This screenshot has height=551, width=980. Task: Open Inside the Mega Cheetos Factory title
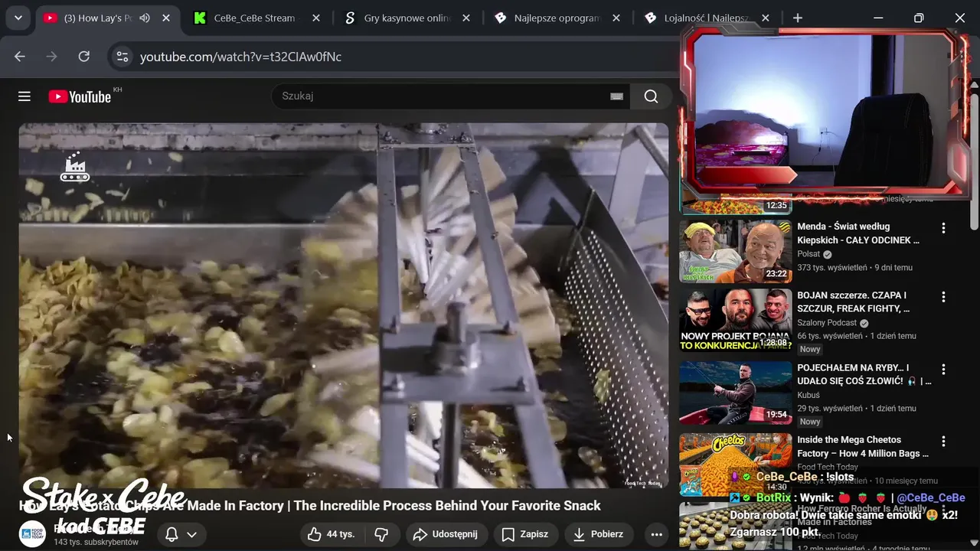point(863,446)
